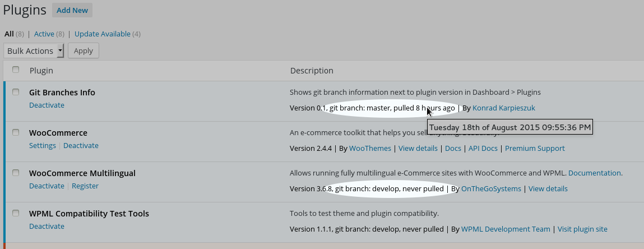Open WPML Development Team link

(506, 229)
